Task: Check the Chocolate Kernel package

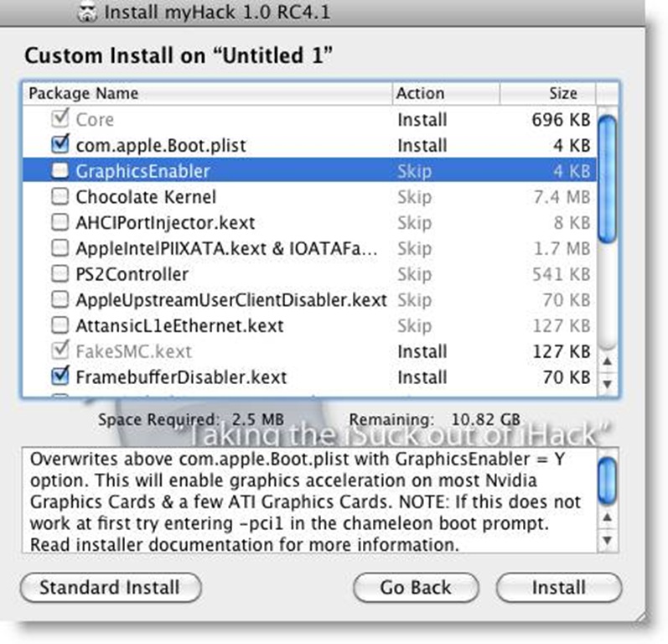Action: point(60,197)
